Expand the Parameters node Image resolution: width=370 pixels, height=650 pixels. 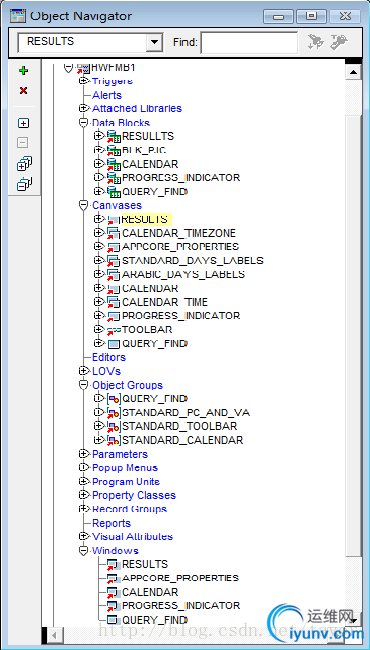coord(84,454)
